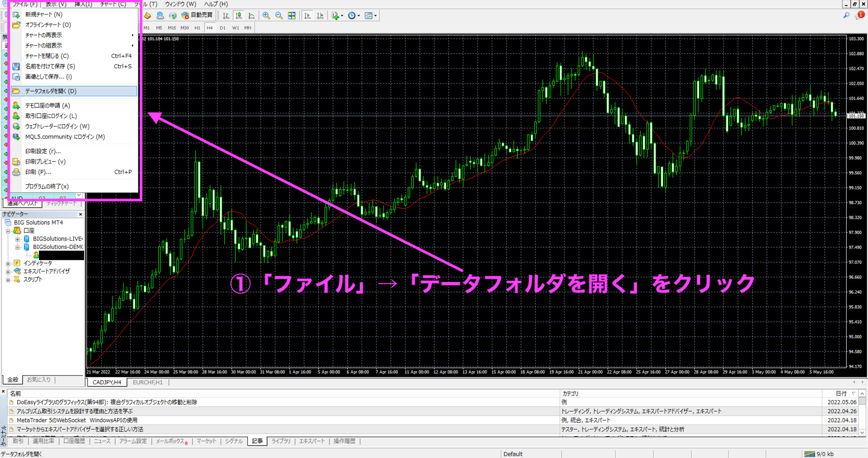Click the zoom out magnifier icon
This screenshot has width=868, height=458.
click(x=279, y=15)
